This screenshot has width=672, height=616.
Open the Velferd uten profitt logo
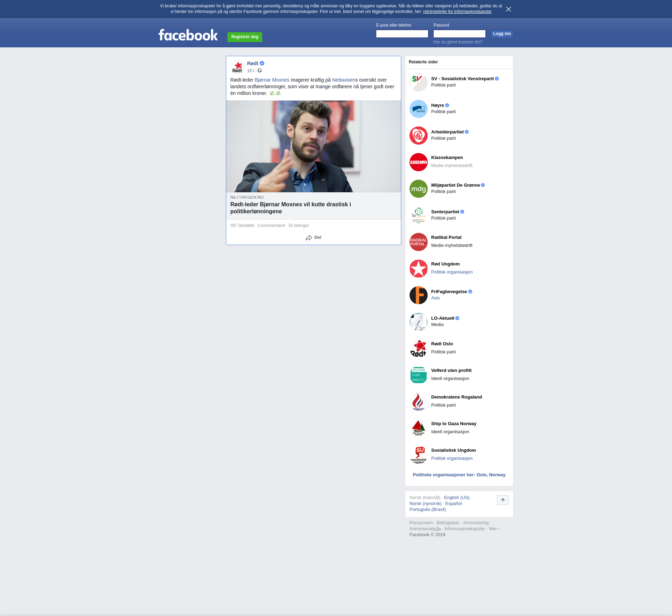pyautogui.click(x=419, y=375)
